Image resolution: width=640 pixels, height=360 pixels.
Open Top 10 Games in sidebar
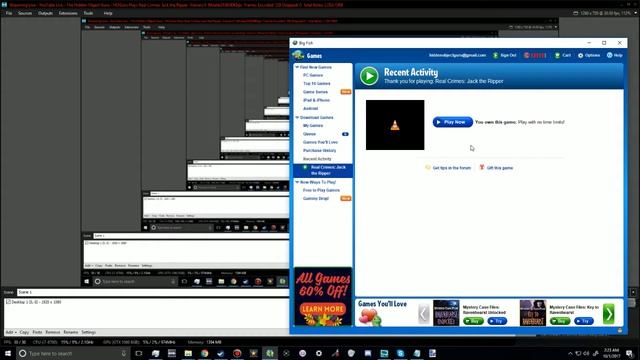pos(316,83)
